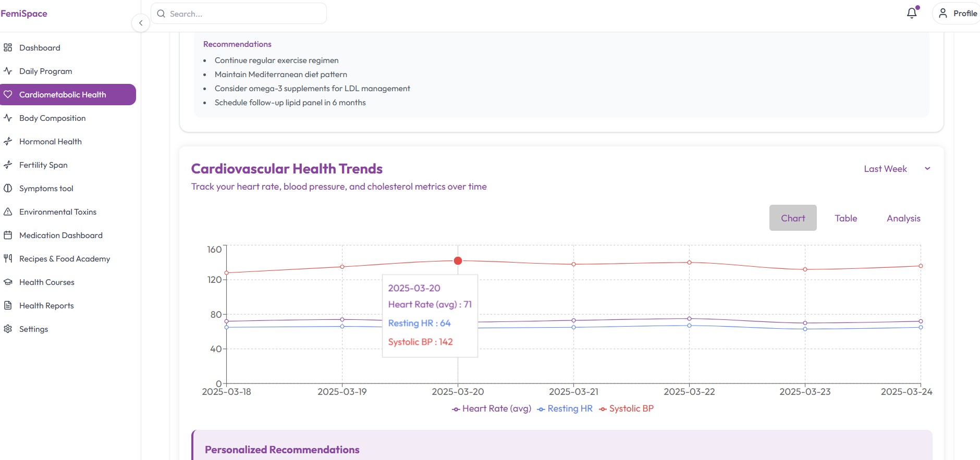Click the Dashboard grid icon in sidebar
980x460 pixels.
coord(8,47)
